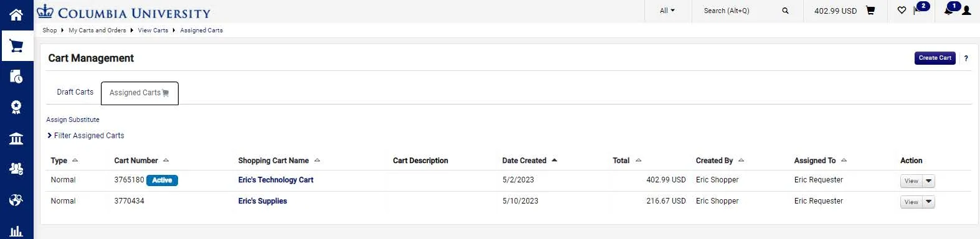The width and height of the screenshot is (980, 239).
Task: Click date 5/2/2023
Action: point(518,180)
